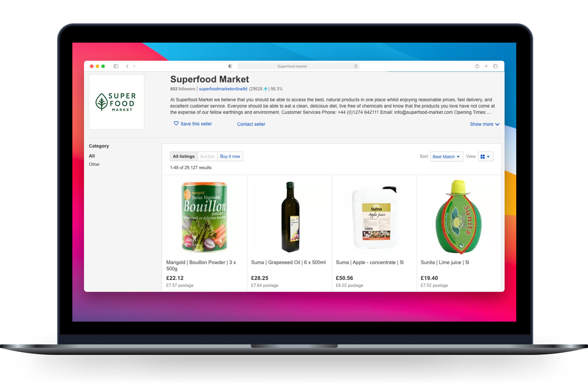Toggle All category filter
Screen dimensions: 588x387
(x=92, y=156)
